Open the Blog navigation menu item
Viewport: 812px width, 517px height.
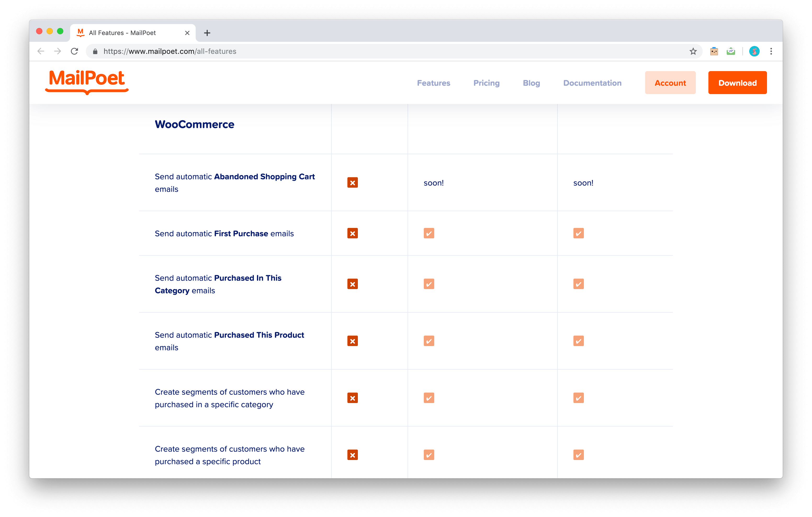pos(532,83)
